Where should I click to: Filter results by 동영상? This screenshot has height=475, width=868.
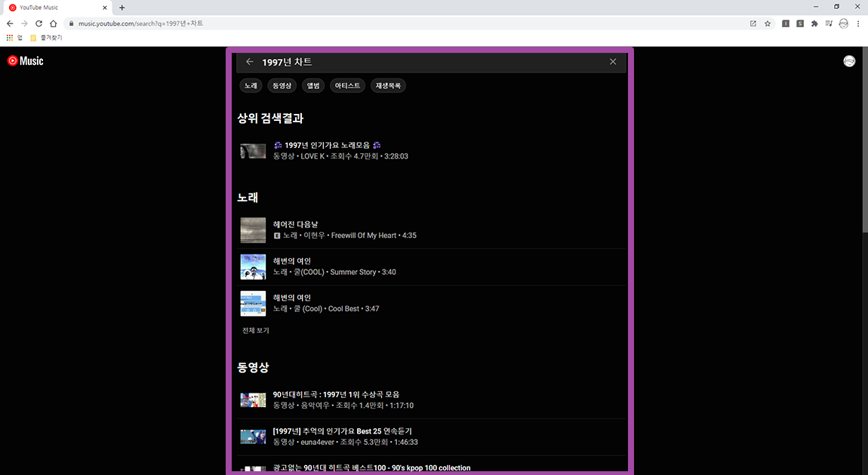tap(282, 86)
